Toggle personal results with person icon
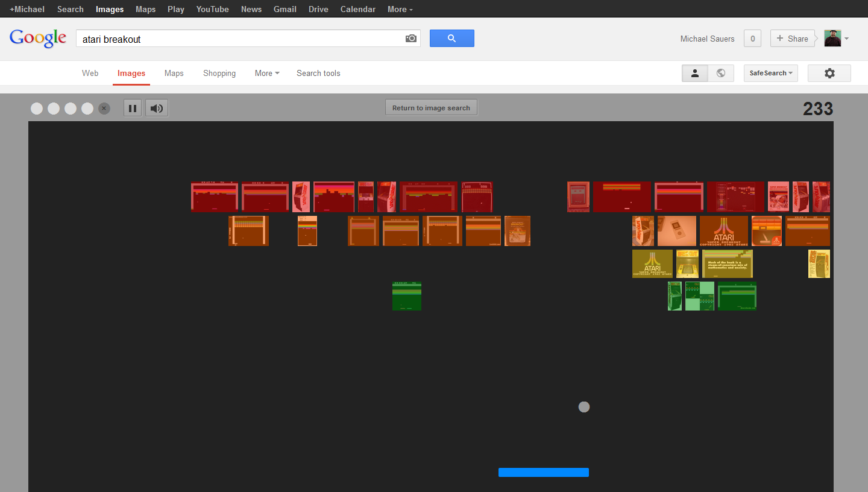Image resolution: width=868 pixels, height=492 pixels. click(x=695, y=73)
